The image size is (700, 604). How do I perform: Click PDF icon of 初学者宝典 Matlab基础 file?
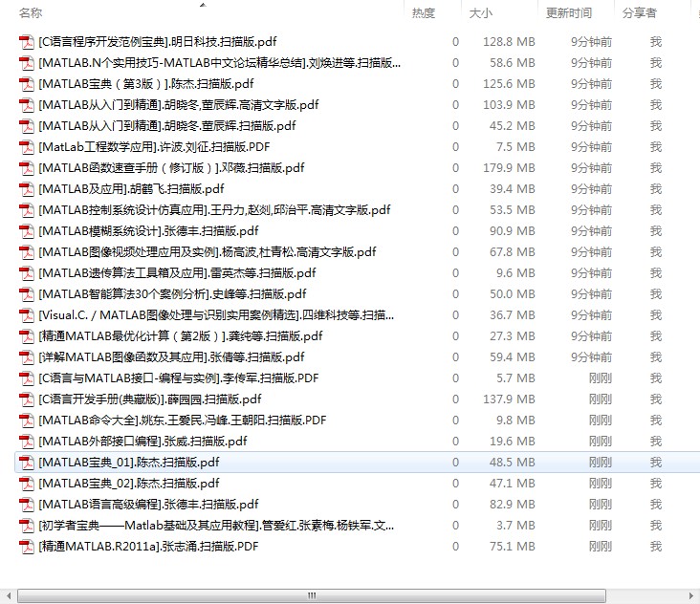click(x=27, y=526)
